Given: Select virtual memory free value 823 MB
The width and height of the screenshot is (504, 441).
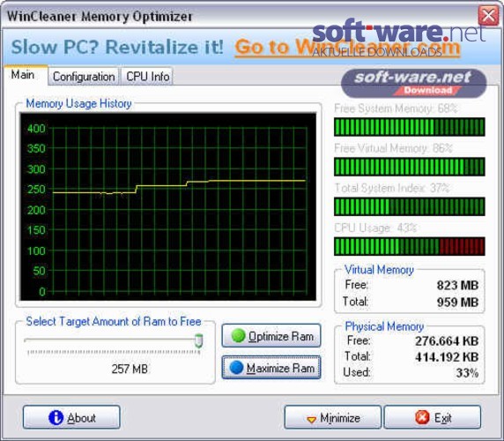Looking at the screenshot, I should click(x=457, y=285).
